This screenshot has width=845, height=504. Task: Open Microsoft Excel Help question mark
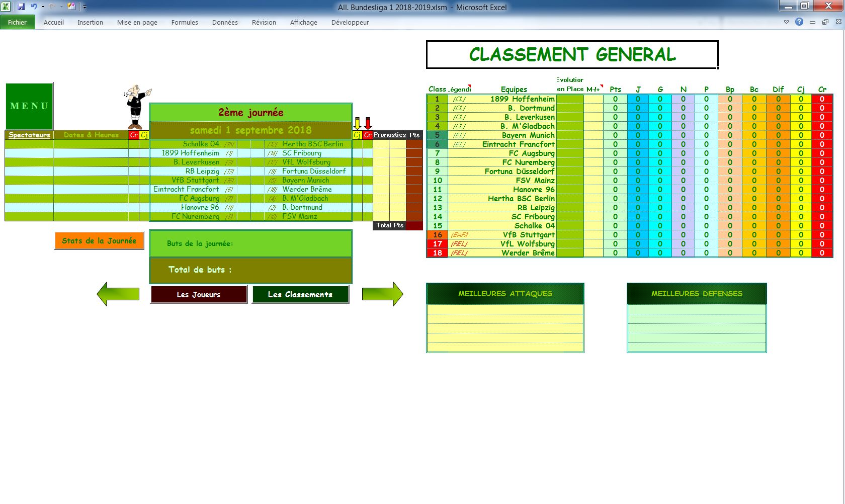point(799,22)
